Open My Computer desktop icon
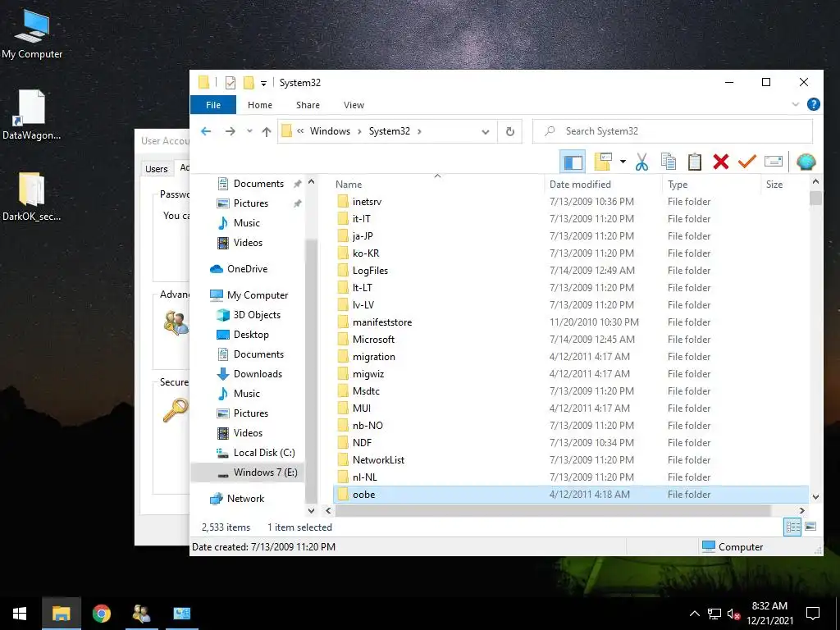 32,34
